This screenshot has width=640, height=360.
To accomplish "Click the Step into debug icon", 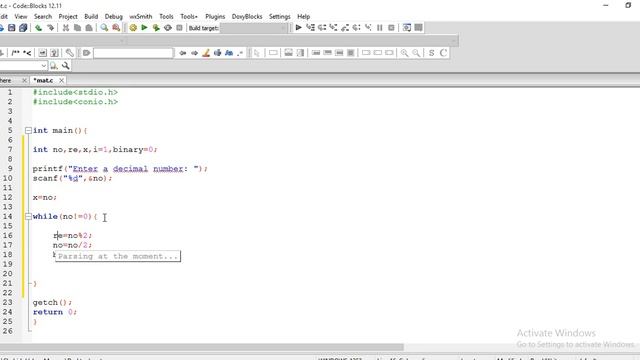I will (333, 28).
